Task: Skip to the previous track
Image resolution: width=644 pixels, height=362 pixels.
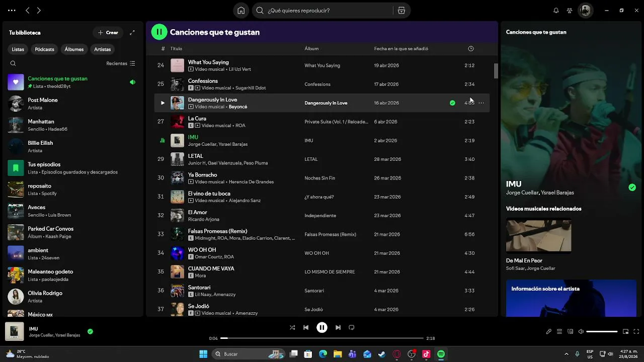Action: 306,327
